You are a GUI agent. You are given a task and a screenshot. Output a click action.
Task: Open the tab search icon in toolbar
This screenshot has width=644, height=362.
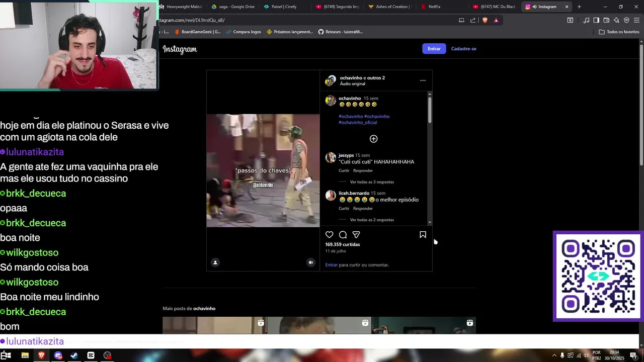pos(570,20)
